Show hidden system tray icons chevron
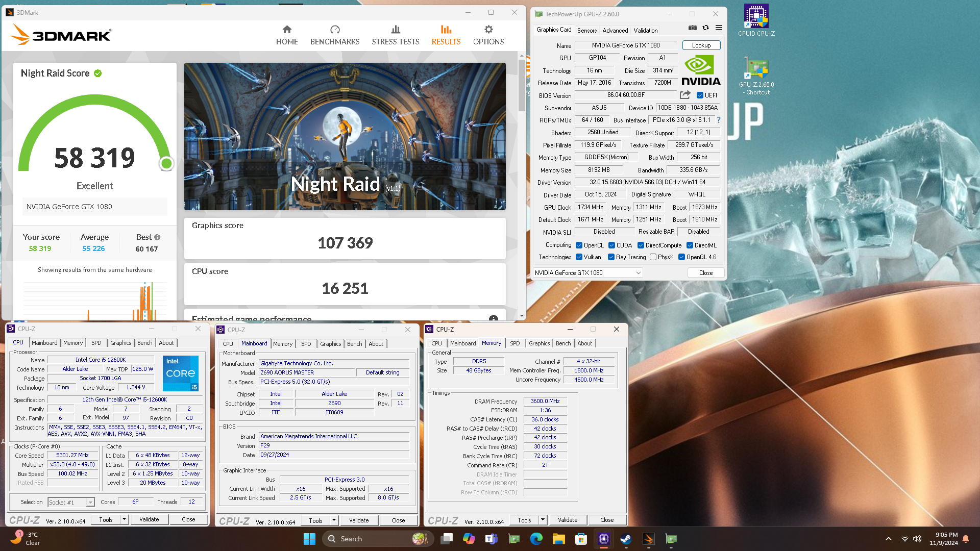Image resolution: width=980 pixels, height=551 pixels. [889, 539]
